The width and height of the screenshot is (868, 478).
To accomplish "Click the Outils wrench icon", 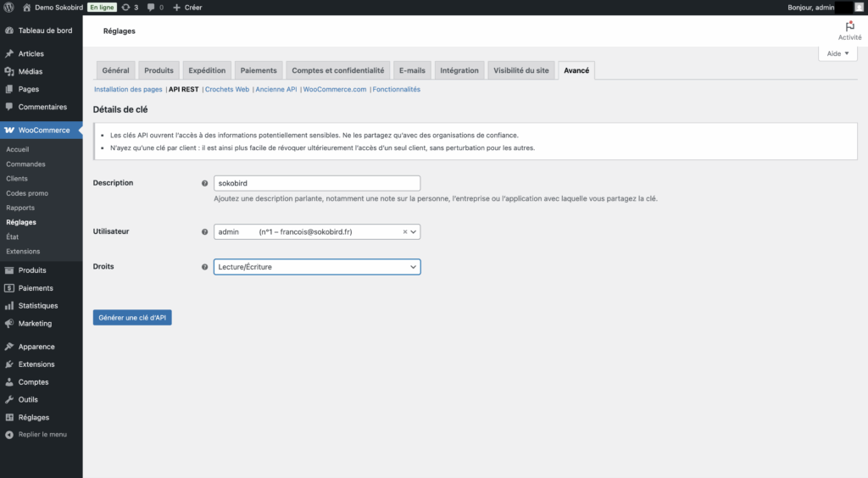I will coord(9,399).
